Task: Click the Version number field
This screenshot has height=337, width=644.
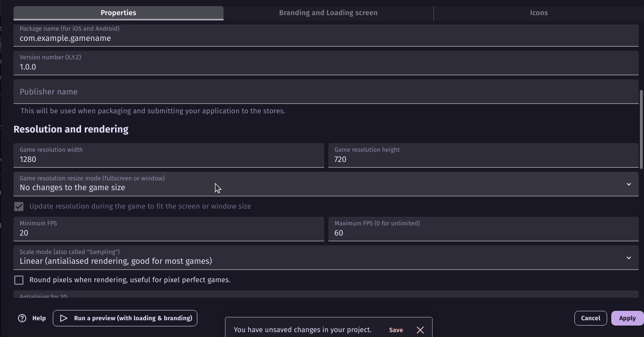Action: tap(325, 67)
